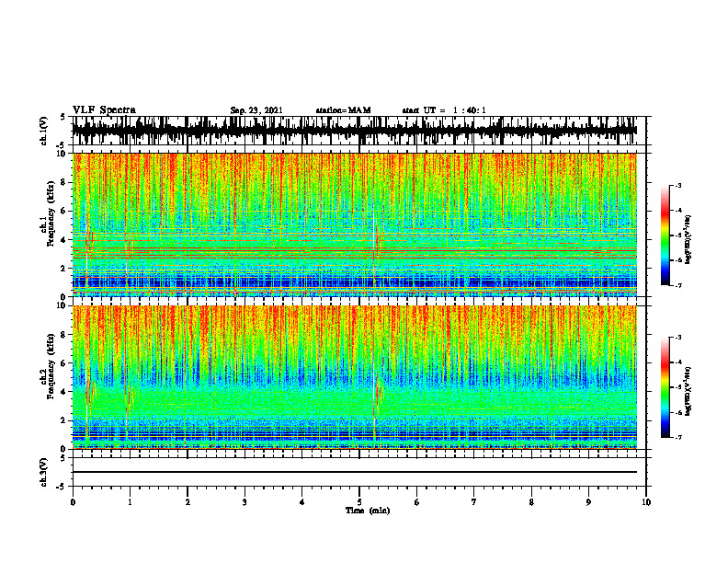Click the "ch.1(V)" waveform axis label
This screenshot has height=563, width=728.
[x=44, y=131]
